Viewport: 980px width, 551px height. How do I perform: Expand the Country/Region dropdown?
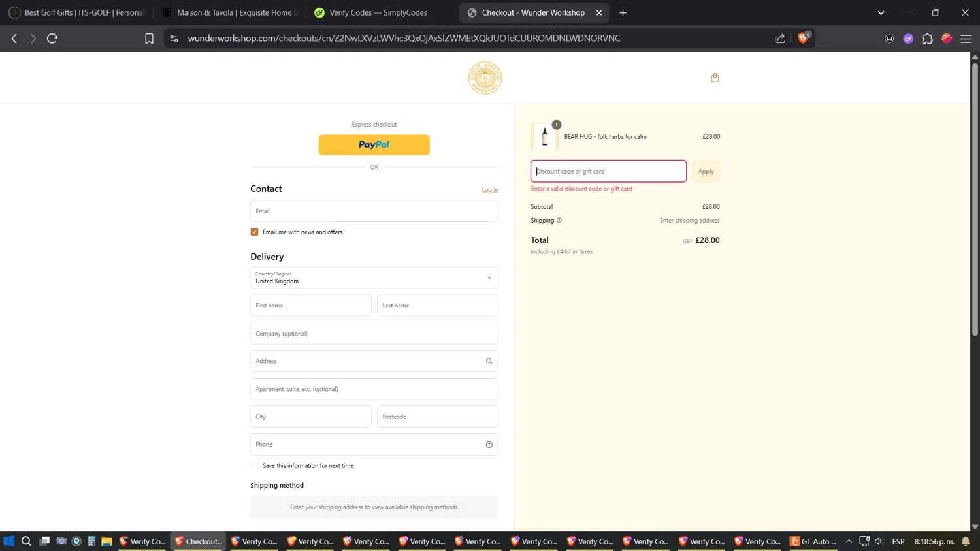[x=374, y=277]
